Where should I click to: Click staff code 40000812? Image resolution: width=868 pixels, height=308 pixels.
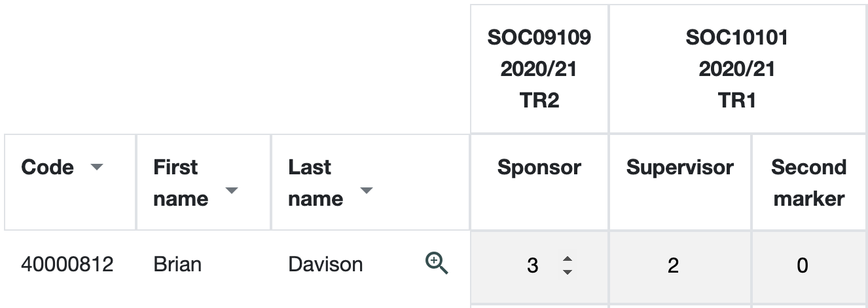coord(67,265)
